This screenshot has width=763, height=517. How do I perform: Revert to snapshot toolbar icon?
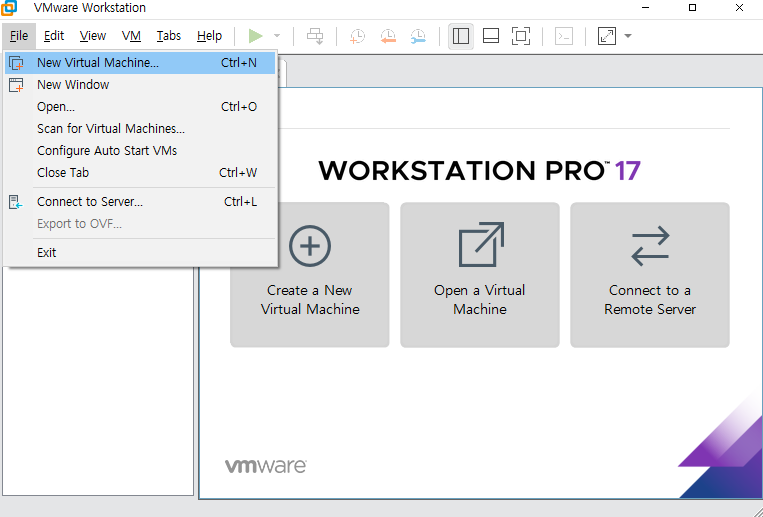(388, 36)
